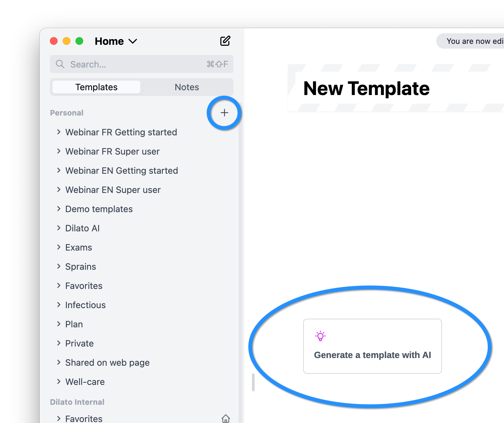Viewport: 504px width, 423px height.
Task: Switch to the Notes tab
Action: click(187, 87)
